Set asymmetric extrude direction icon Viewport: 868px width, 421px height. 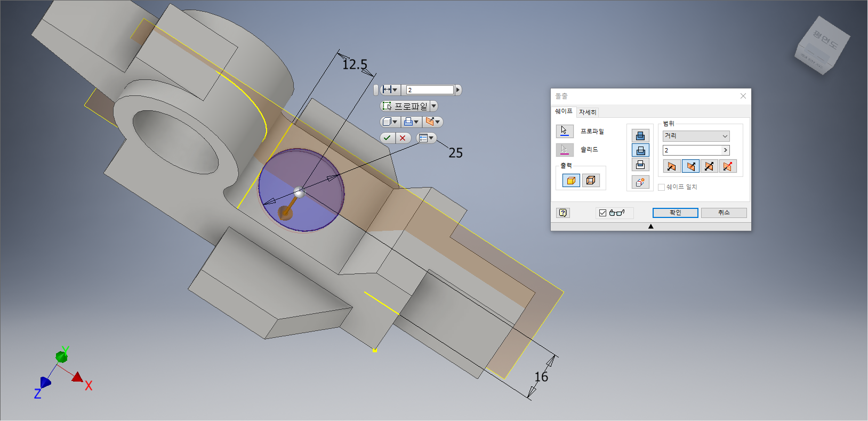coord(728,166)
